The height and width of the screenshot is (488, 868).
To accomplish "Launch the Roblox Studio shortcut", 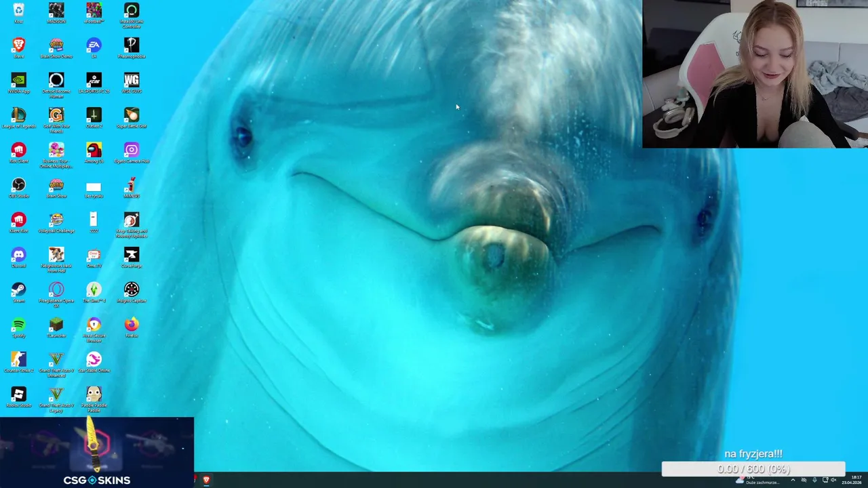I will pos(18,397).
